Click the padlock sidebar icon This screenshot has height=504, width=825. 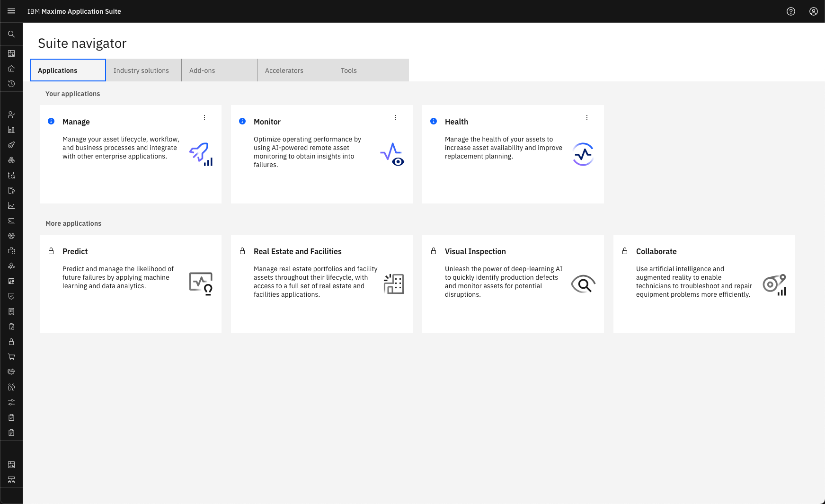coord(11,342)
